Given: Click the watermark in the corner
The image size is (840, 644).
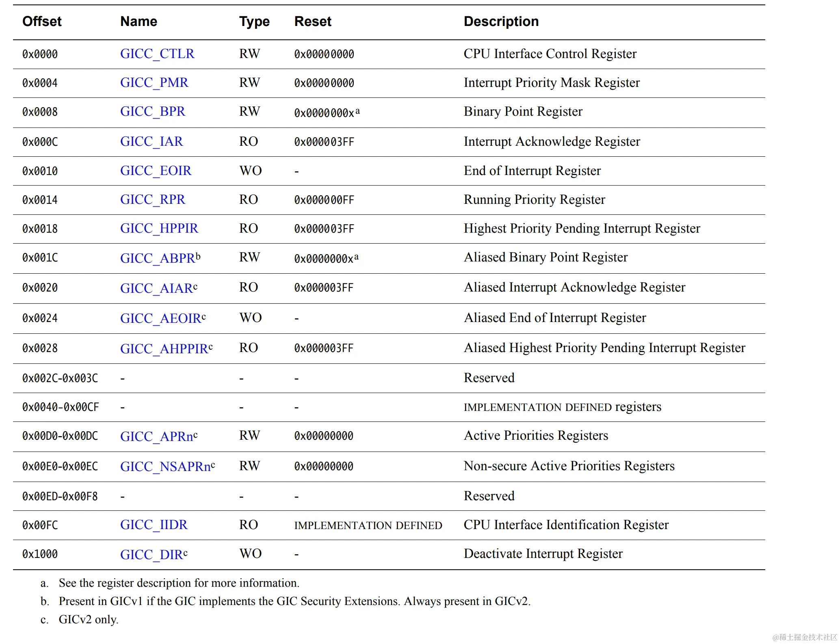Looking at the screenshot, I should click(x=804, y=637).
